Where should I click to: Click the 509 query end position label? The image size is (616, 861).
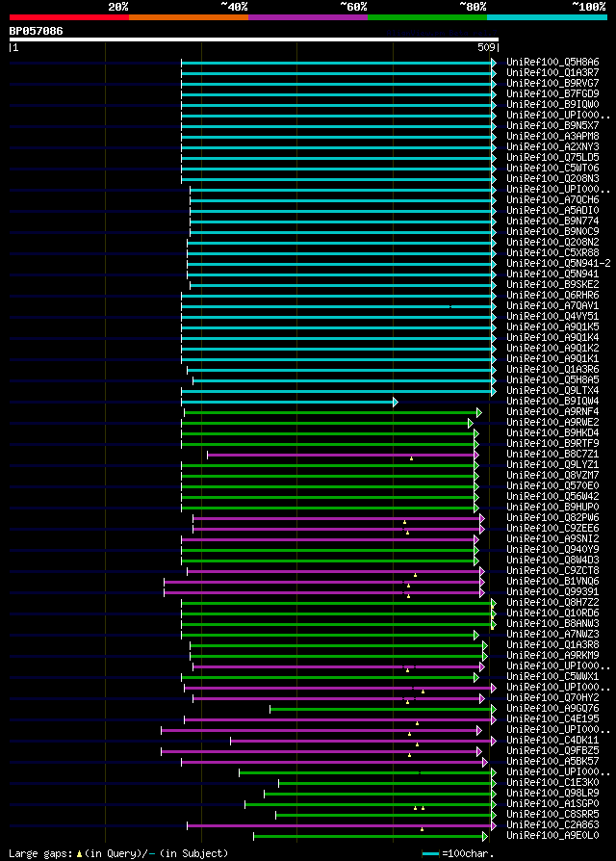[487, 48]
